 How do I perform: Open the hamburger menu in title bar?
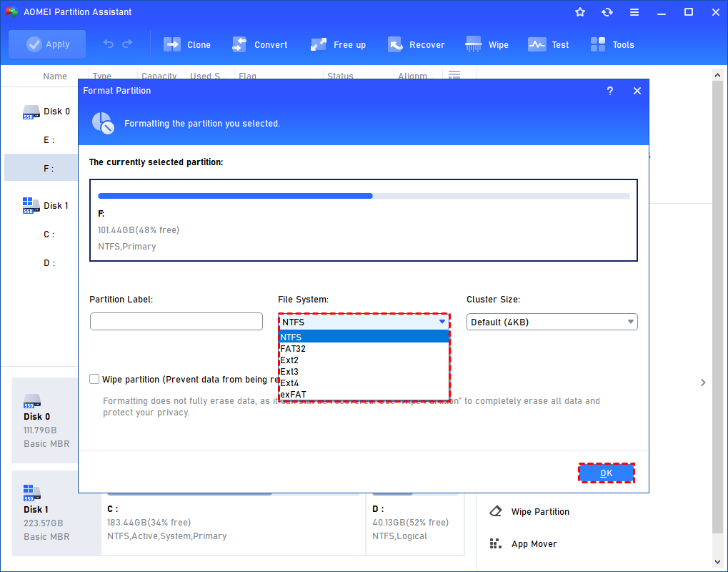[x=634, y=12]
